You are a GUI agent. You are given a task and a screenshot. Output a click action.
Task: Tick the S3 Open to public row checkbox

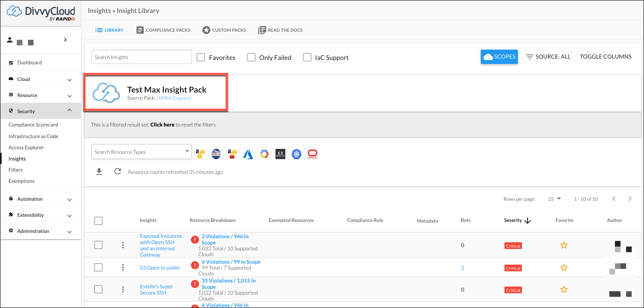click(x=98, y=268)
